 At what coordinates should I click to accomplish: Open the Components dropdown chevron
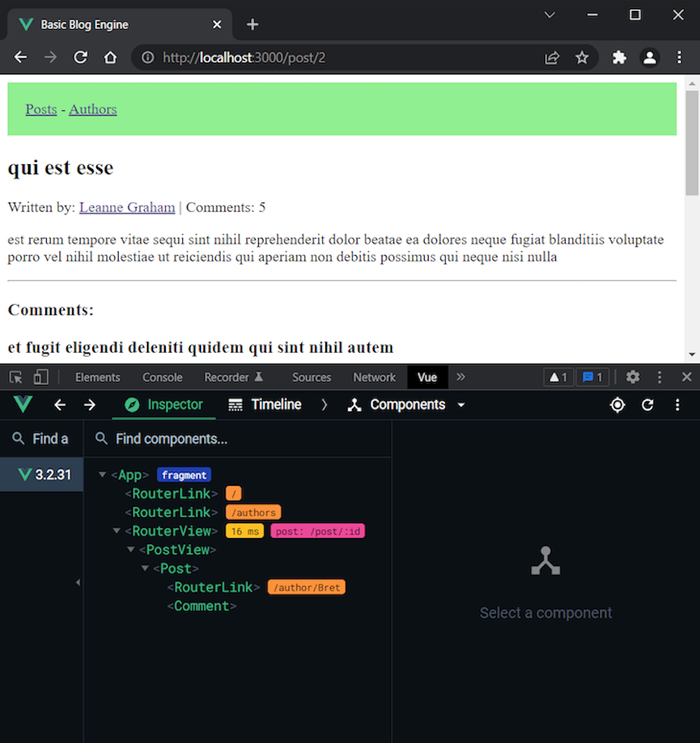click(461, 405)
